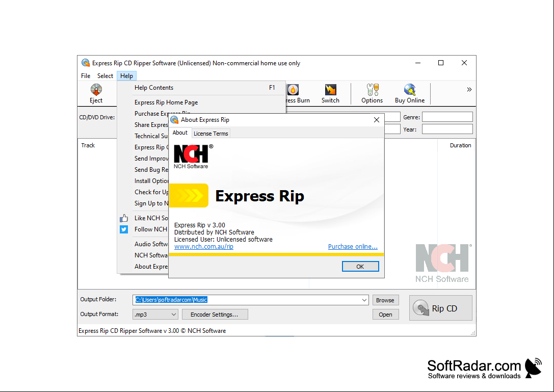Switch to the License Terms tab
554x392 pixels.
coord(211,134)
